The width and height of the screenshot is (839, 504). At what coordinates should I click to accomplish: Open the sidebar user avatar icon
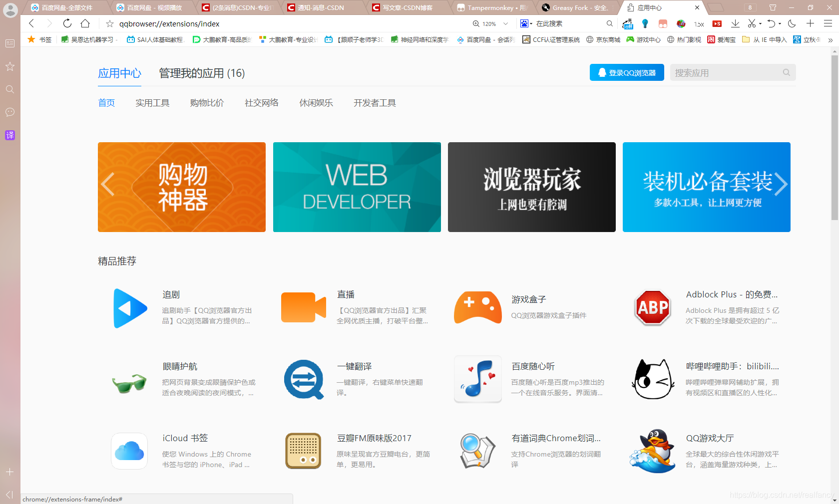tap(10, 10)
